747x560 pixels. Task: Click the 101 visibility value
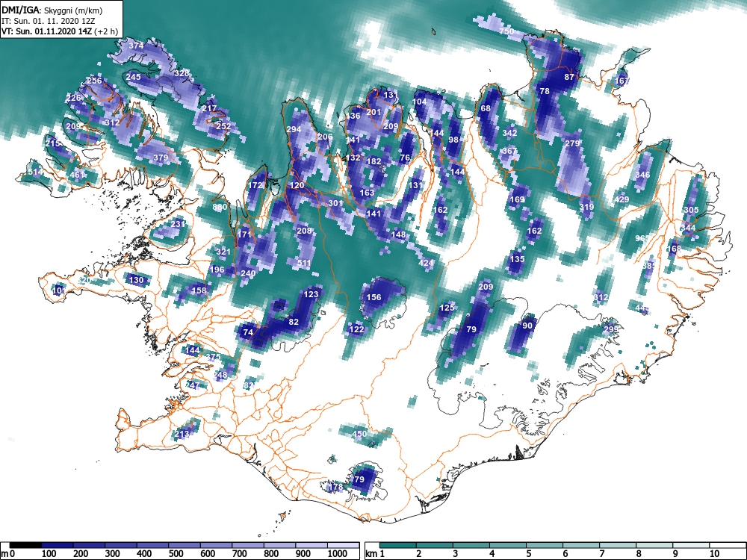tap(59, 290)
